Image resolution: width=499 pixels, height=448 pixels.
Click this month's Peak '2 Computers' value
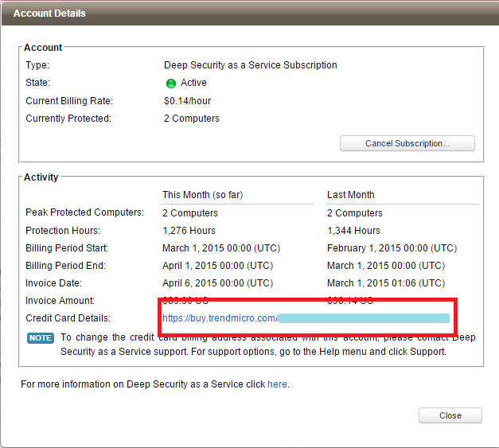point(190,213)
